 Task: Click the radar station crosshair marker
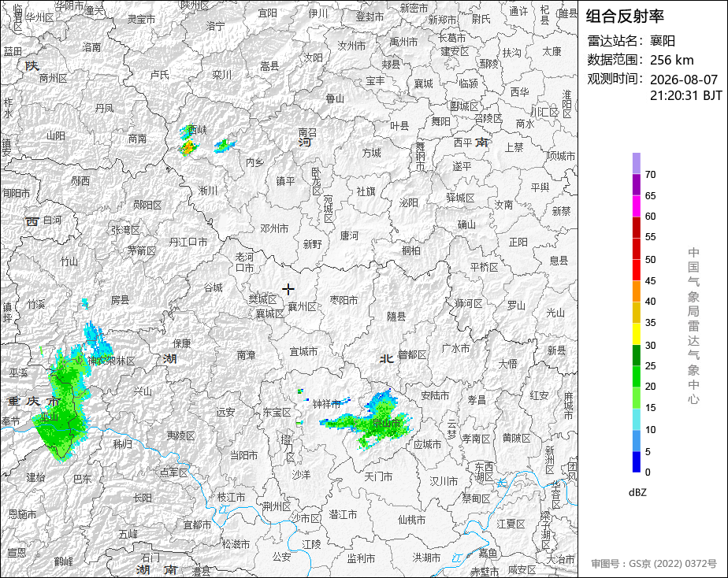coord(288,290)
